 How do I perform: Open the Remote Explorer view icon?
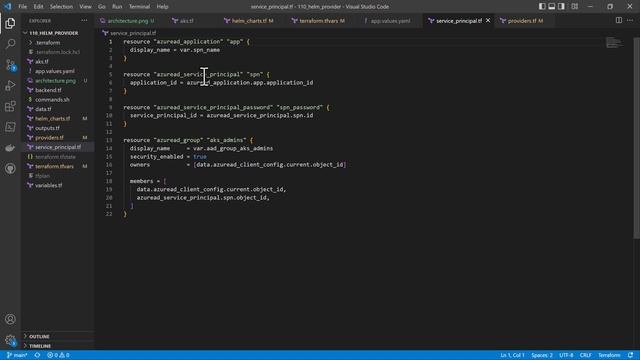(10, 127)
